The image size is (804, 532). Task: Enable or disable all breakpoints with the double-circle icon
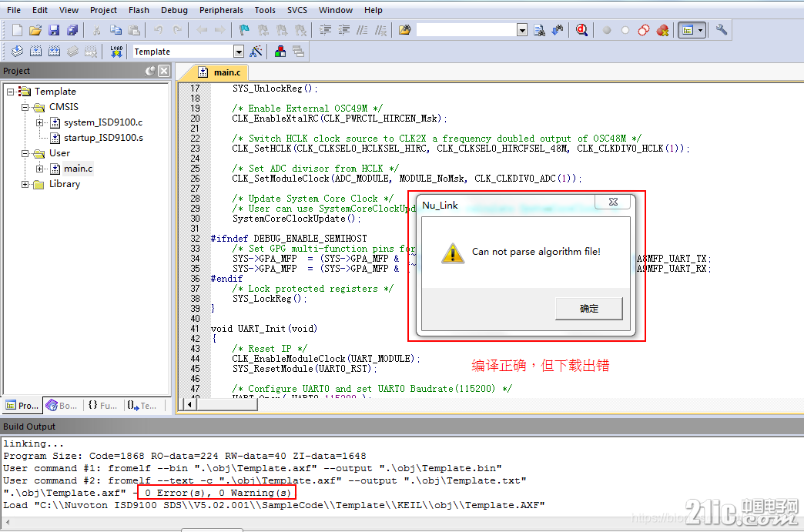644,30
